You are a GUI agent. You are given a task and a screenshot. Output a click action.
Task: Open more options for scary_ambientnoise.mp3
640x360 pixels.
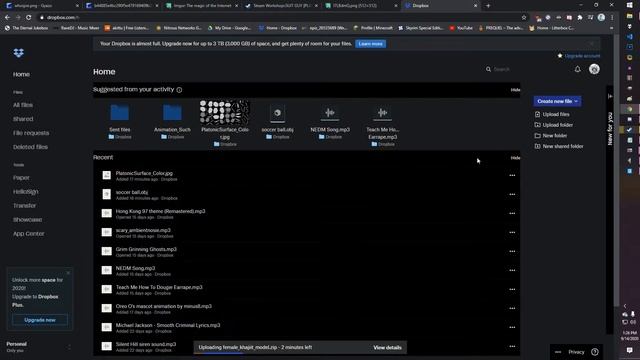(512, 233)
